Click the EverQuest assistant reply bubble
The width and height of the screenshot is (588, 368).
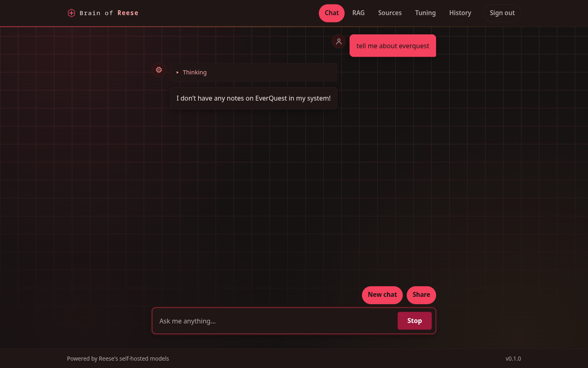[x=254, y=98]
